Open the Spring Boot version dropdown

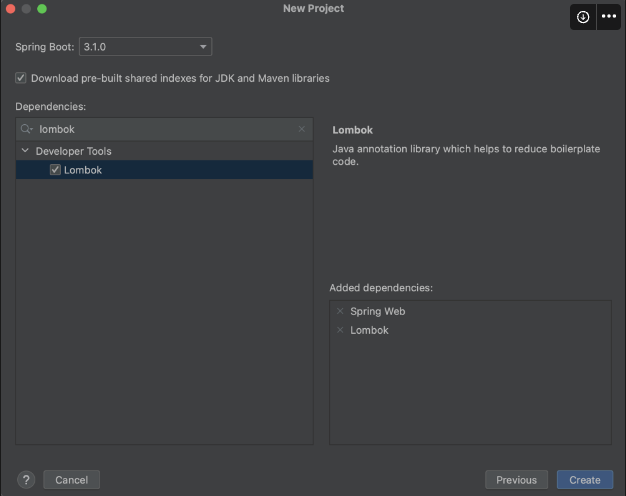(x=145, y=47)
